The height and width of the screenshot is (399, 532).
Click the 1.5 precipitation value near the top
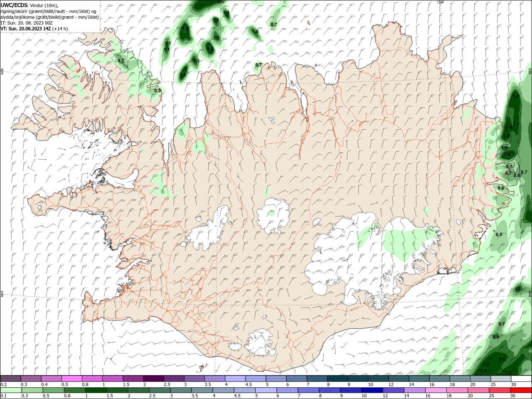pos(216,20)
